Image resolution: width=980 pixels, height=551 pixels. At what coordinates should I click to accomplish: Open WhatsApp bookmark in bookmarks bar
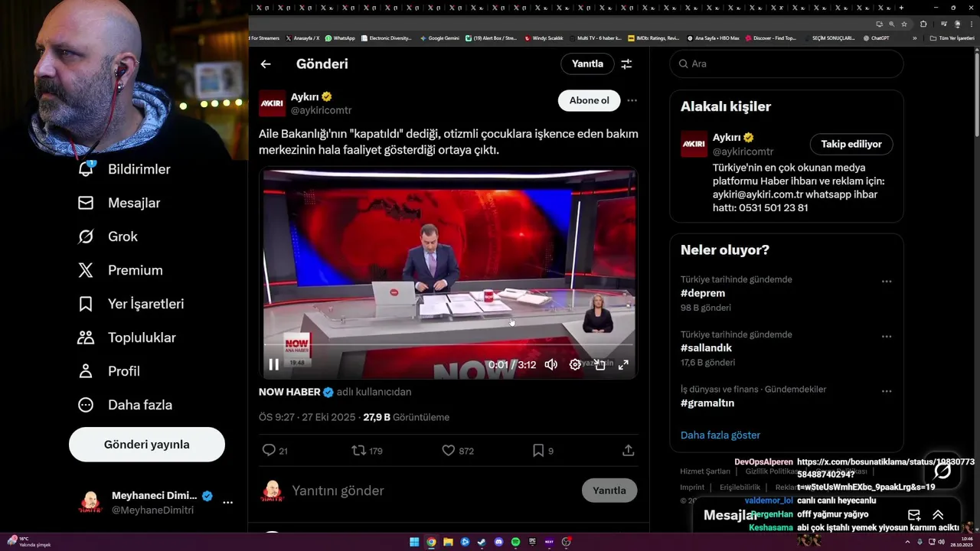[x=340, y=37]
